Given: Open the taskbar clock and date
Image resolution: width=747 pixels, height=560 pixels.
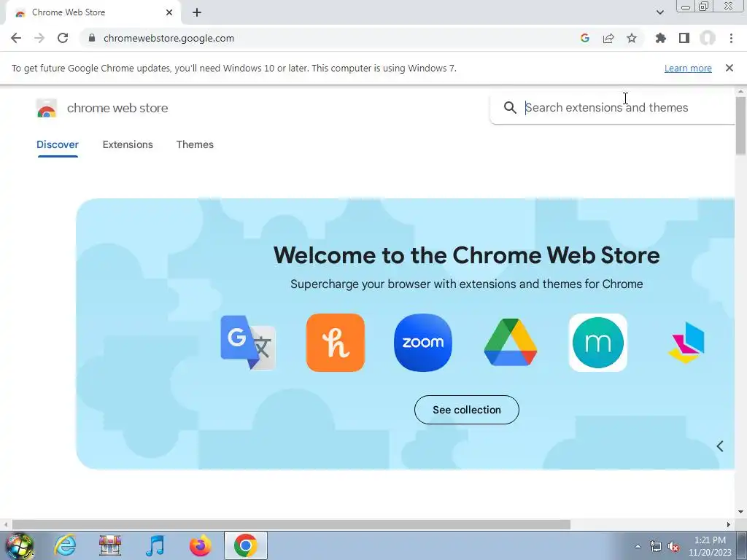Looking at the screenshot, I should tap(710, 546).
